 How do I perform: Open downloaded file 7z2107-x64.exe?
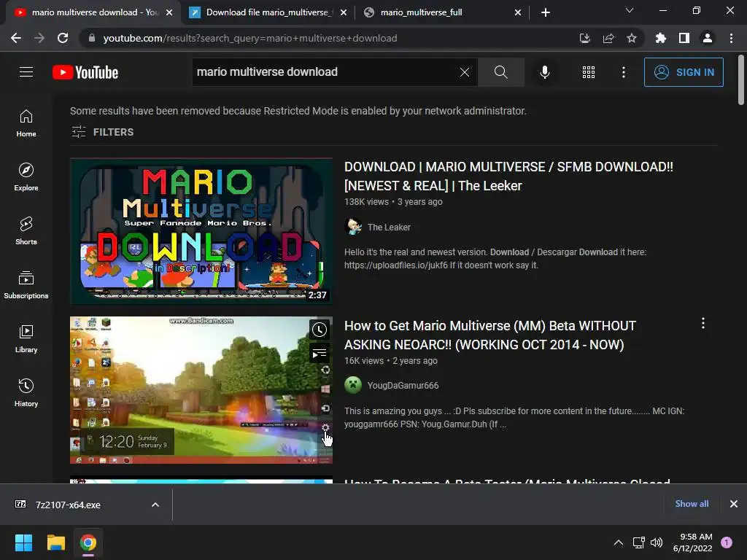(x=68, y=505)
